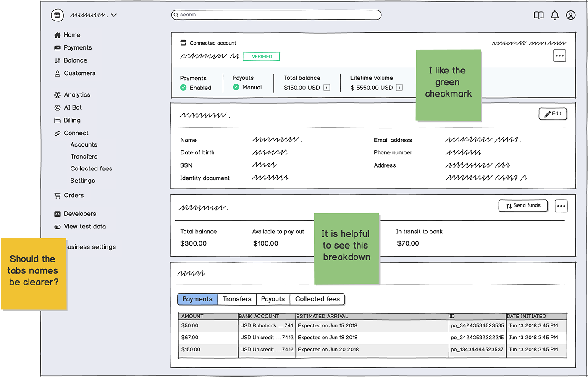Viewport: 588px width, 377px height.
Task: Open the notifications bell
Action: (x=554, y=15)
